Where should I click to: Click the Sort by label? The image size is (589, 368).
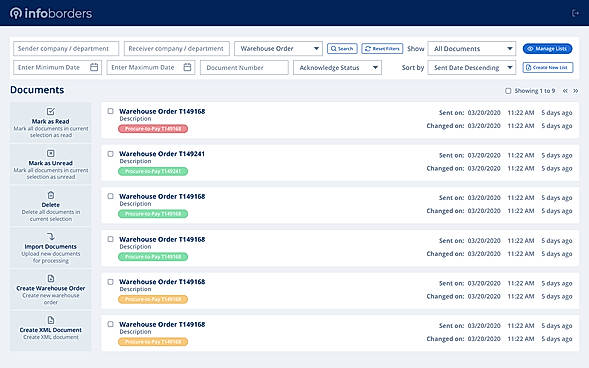(x=413, y=68)
